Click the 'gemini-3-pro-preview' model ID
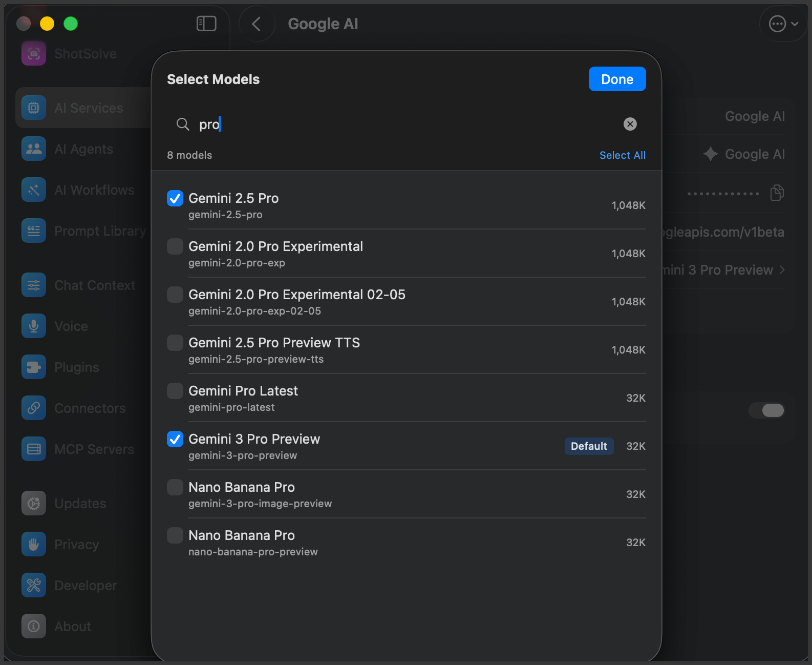The height and width of the screenshot is (665, 812). point(243,455)
